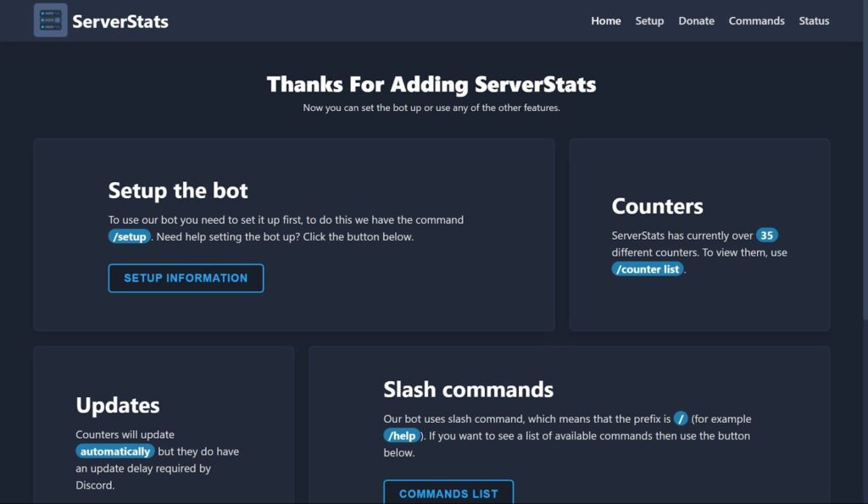Click the /help command badge
The image size is (868, 504).
(402, 435)
